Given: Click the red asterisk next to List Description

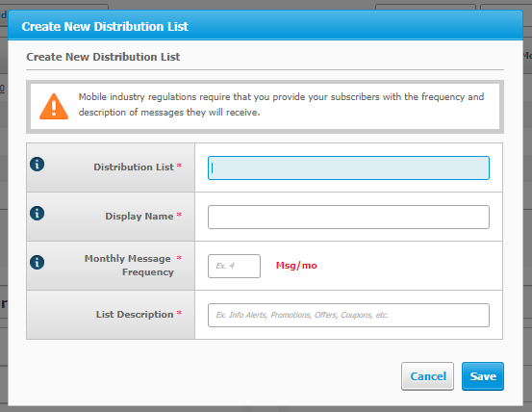Looking at the screenshot, I should click(179, 313).
